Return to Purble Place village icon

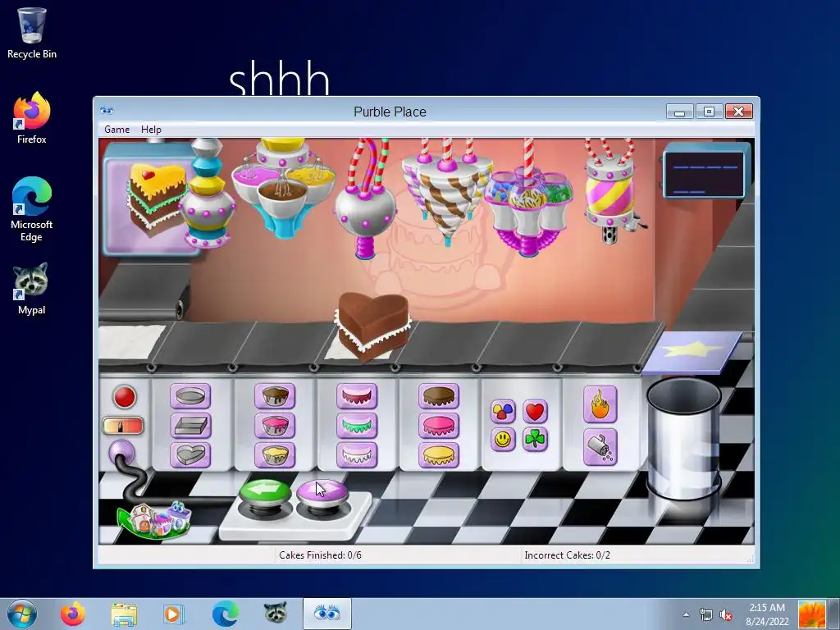point(154,519)
